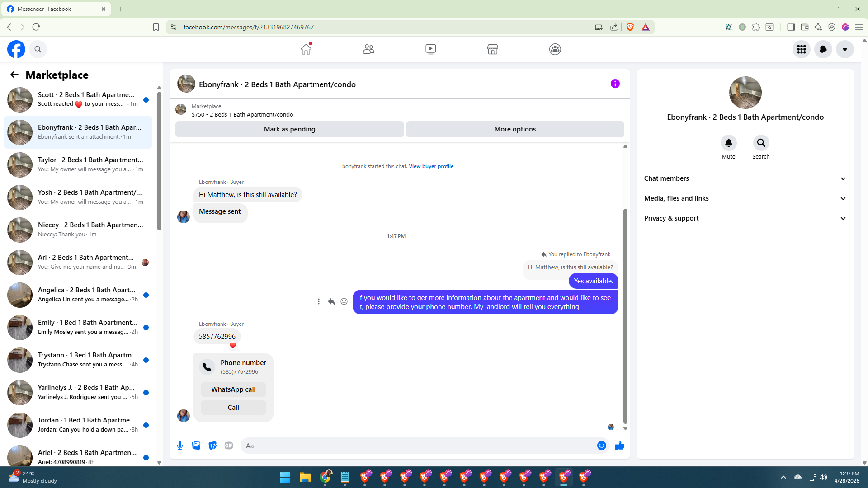Open the View buyer profile link
The height and width of the screenshot is (488, 868).
coord(431,166)
